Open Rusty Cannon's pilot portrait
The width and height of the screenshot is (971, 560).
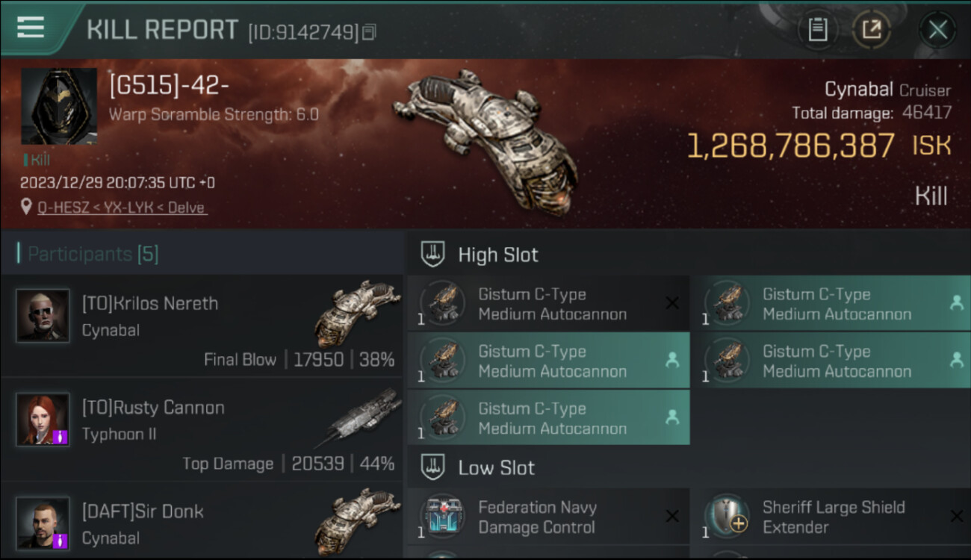43,420
